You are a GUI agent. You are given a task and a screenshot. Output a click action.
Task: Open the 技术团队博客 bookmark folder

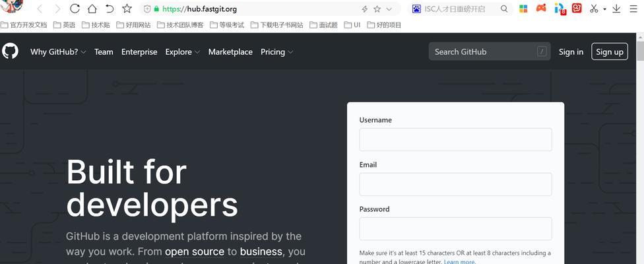pos(180,25)
